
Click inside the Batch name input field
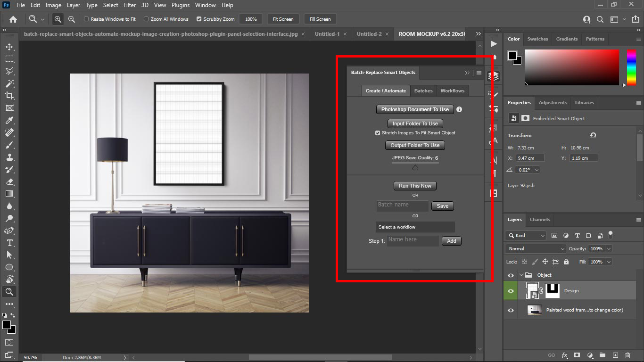pyautogui.click(x=402, y=206)
